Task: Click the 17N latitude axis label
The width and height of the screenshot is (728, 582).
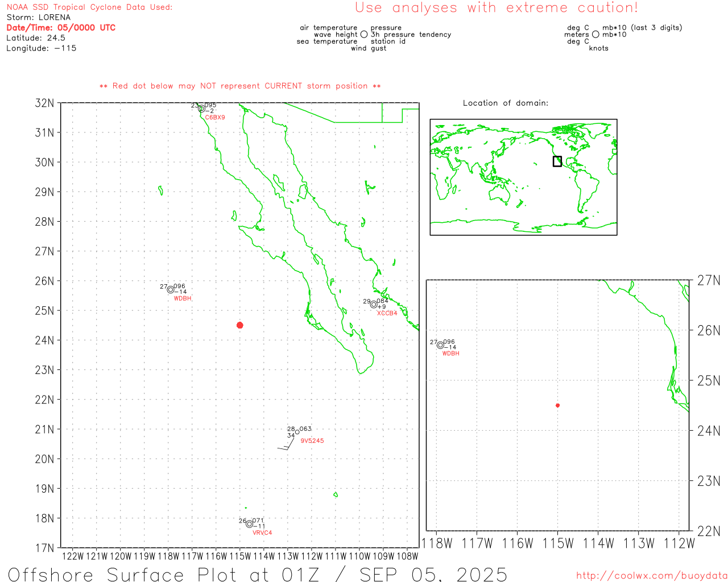Action: click(45, 548)
